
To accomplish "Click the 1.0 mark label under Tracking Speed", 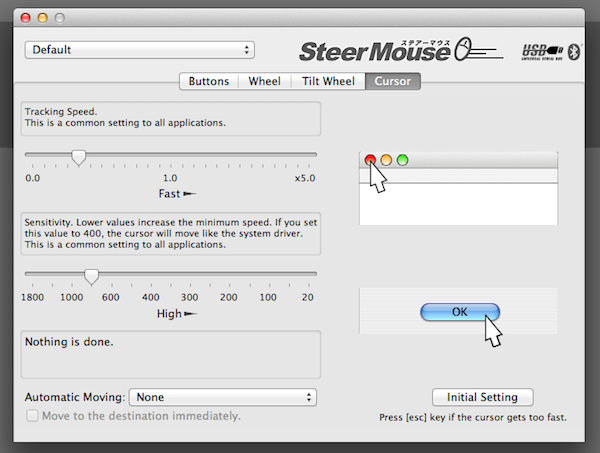I will coord(170,178).
